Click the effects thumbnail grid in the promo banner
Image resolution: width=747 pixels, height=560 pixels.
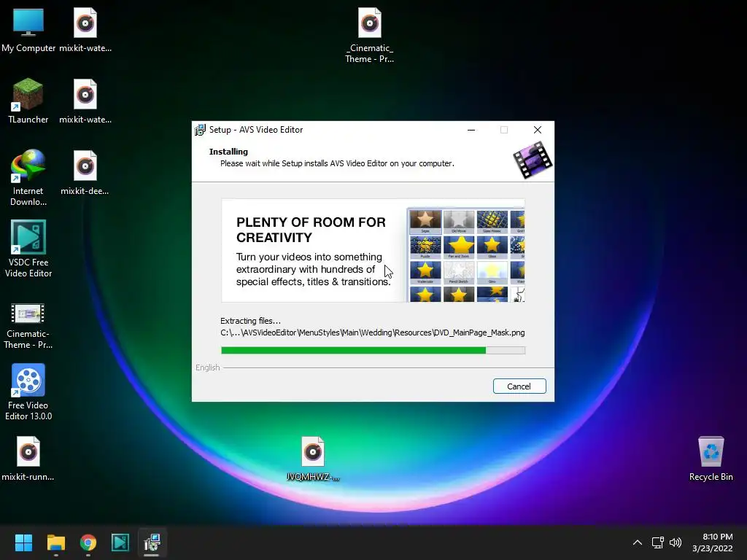click(x=466, y=254)
